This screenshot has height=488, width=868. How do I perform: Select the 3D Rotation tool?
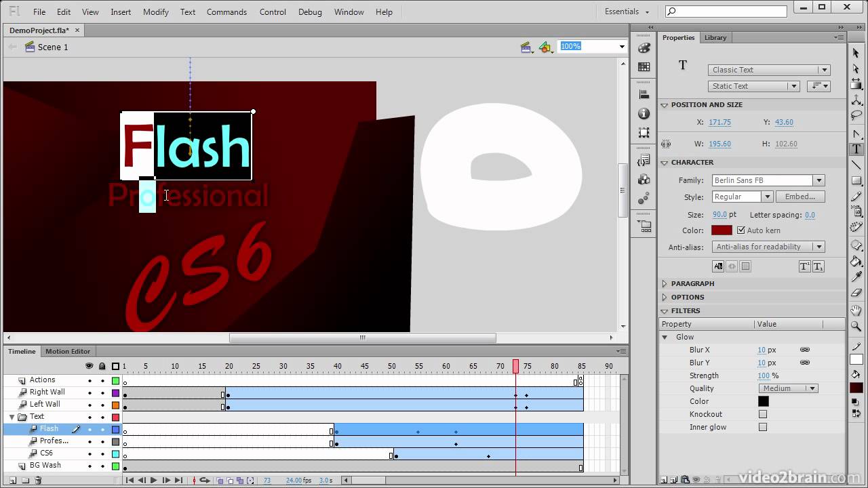click(856, 100)
